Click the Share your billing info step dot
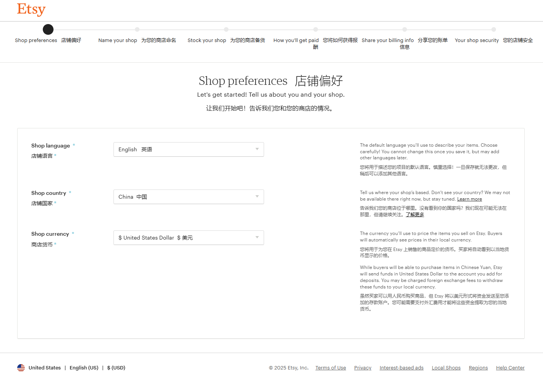 405,29
